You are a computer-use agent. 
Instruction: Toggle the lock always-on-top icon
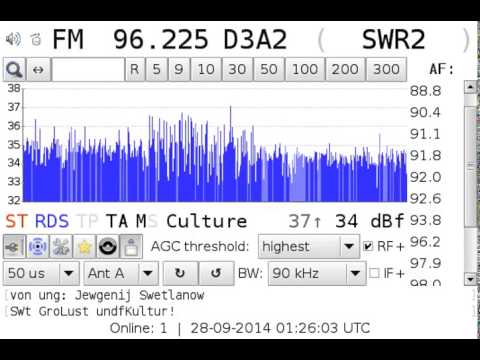(x=131, y=247)
